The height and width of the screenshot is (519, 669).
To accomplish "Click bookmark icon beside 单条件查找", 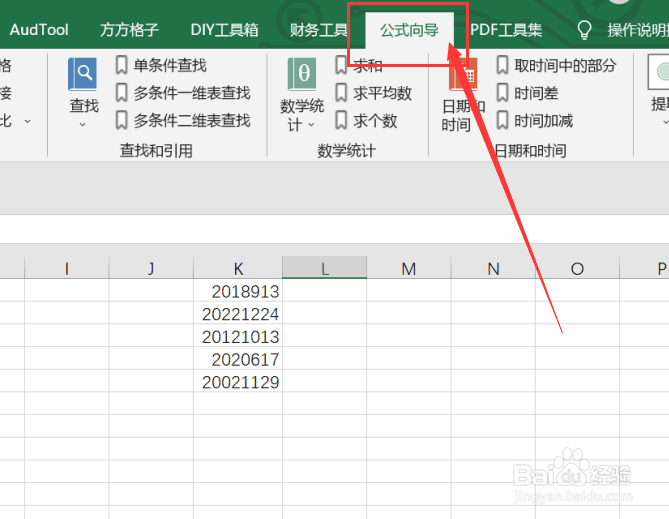I will coord(122,65).
